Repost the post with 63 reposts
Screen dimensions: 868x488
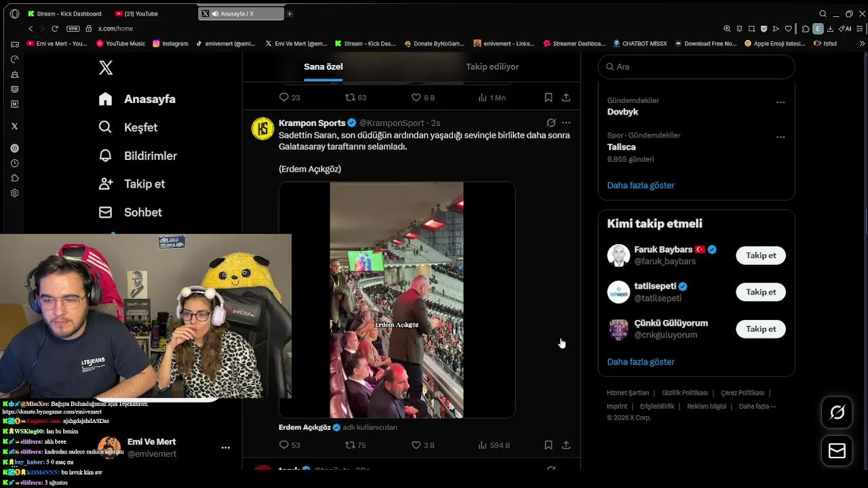355,98
